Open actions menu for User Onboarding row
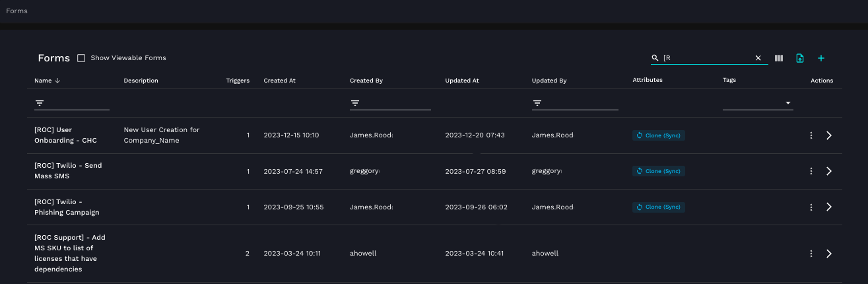The width and height of the screenshot is (868, 284). [811, 135]
